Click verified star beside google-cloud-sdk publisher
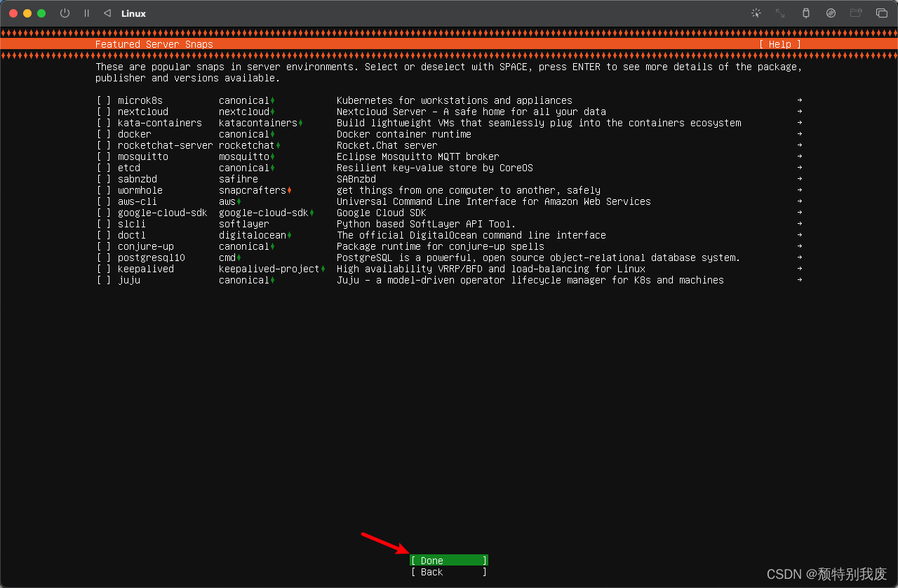This screenshot has width=898, height=588. coord(311,213)
